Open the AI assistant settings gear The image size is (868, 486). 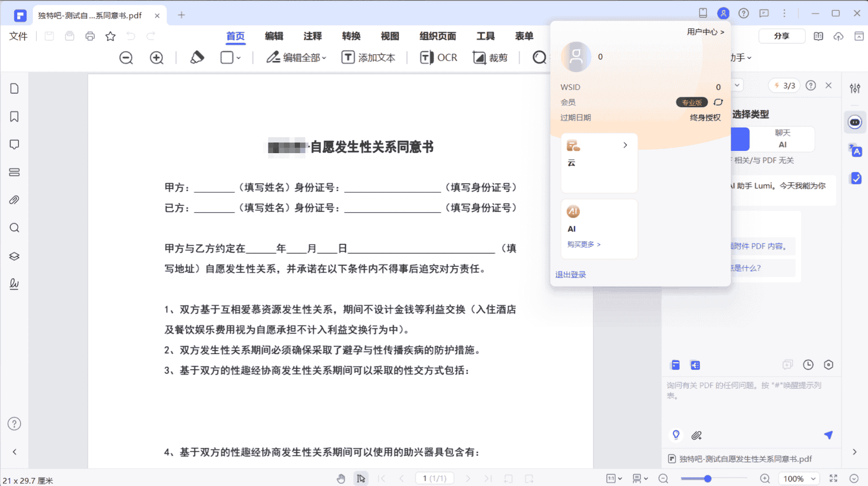829,365
